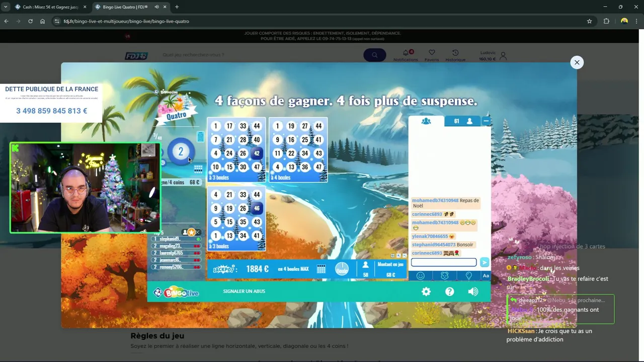The height and width of the screenshot is (362, 644).
Task: Focus the chat message input field
Action: pos(444,262)
